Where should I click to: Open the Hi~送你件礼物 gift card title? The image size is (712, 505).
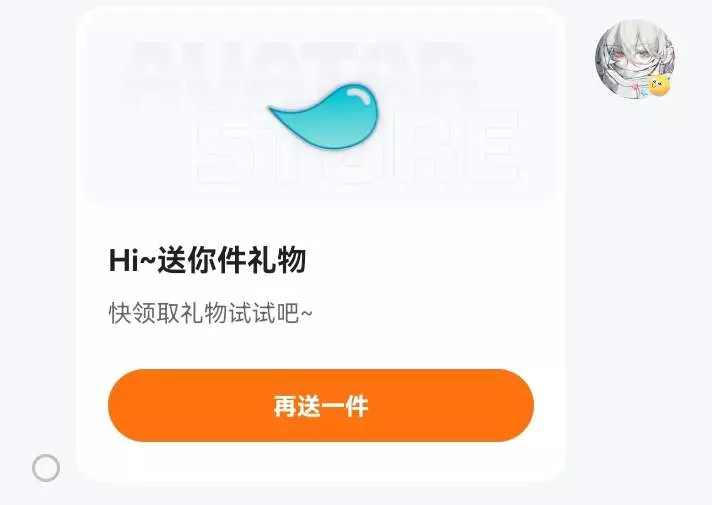pos(208,260)
